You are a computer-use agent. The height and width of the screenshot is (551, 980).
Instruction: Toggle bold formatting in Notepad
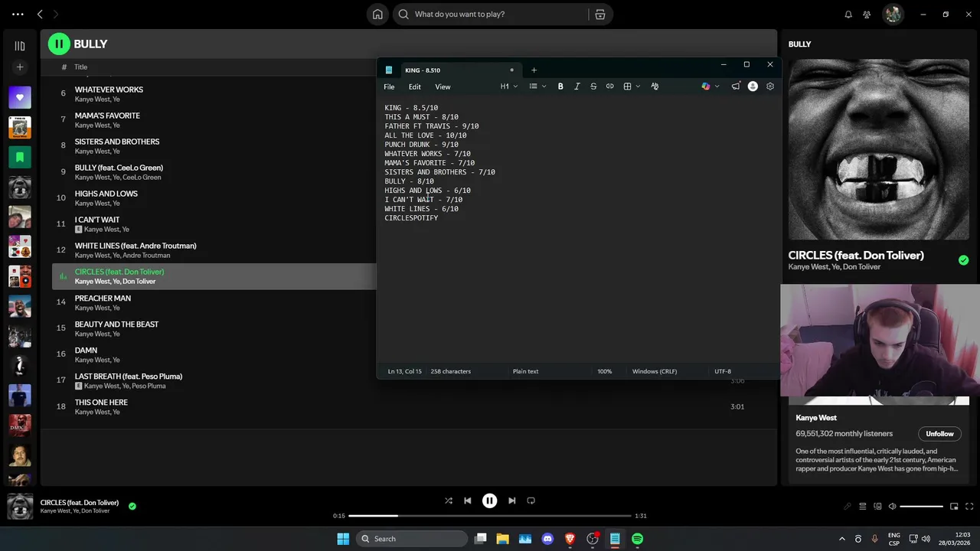tap(560, 86)
